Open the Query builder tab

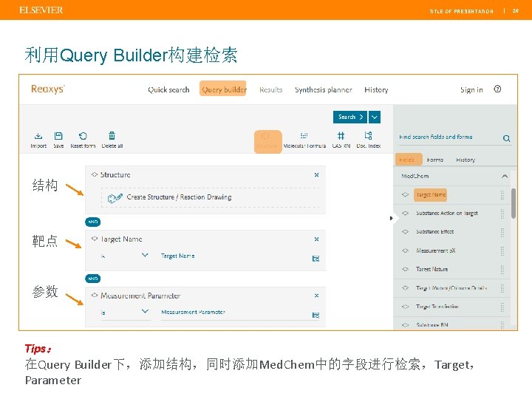coord(223,89)
